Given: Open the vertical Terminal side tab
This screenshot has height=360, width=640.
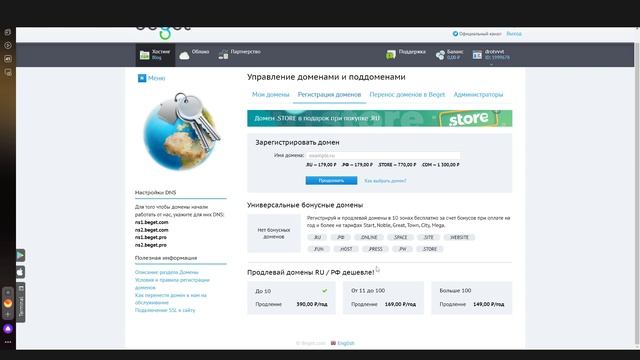Looking at the screenshot, I should point(21,302).
